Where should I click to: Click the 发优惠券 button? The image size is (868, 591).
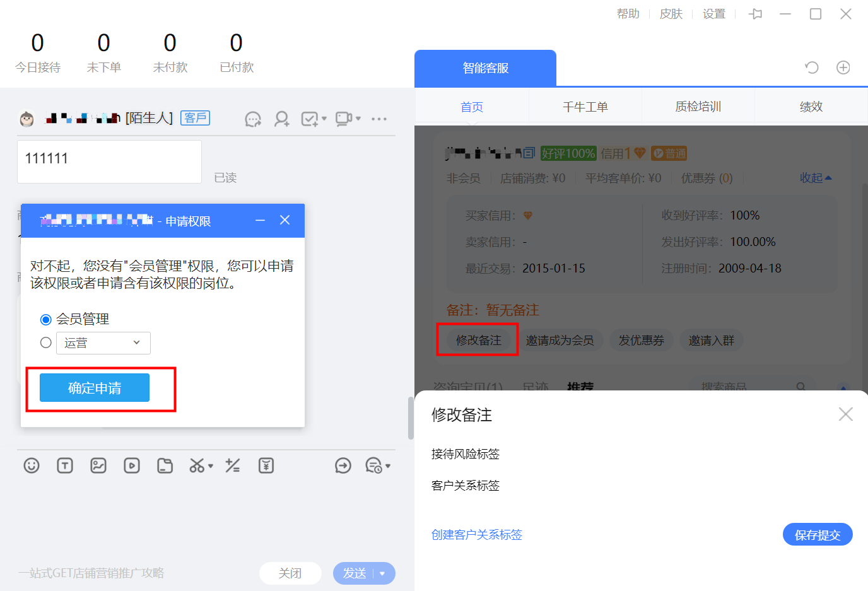point(642,341)
